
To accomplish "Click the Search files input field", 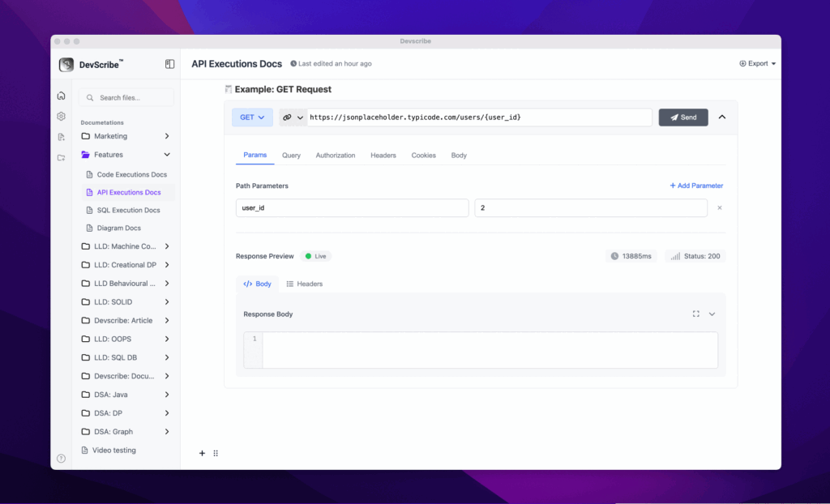I will point(126,98).
